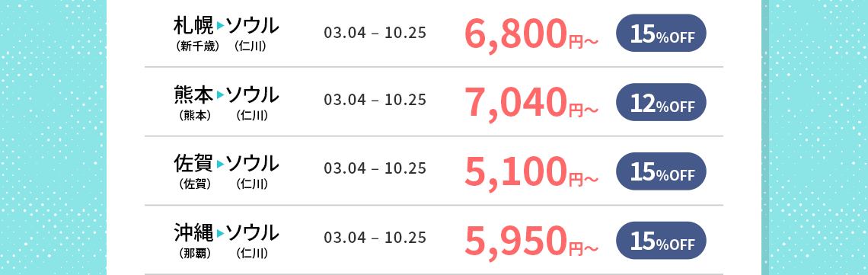Select the 沖縄 (那覇) departure label
Viewport: 868px width, 275px height.
click(193, 241)
